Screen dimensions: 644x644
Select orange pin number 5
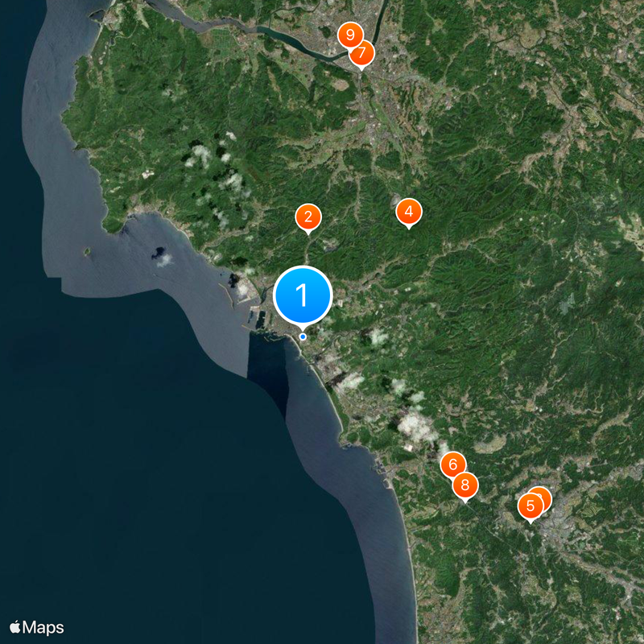pyautogui.click(x=530, y=506)
